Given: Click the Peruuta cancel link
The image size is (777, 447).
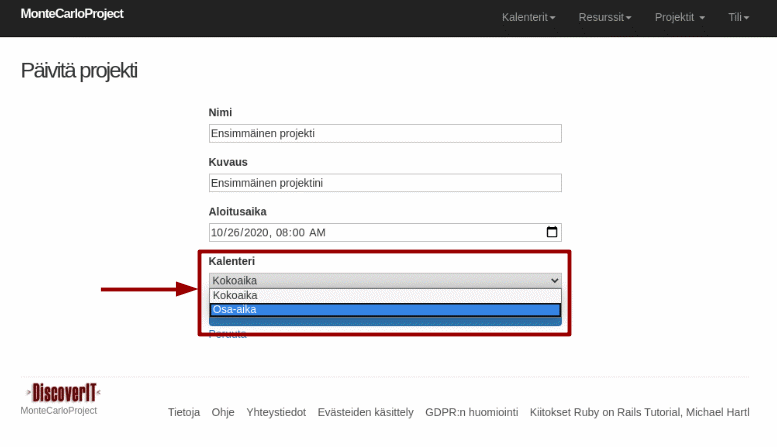Looking at the screenshot, I should 227,334.
